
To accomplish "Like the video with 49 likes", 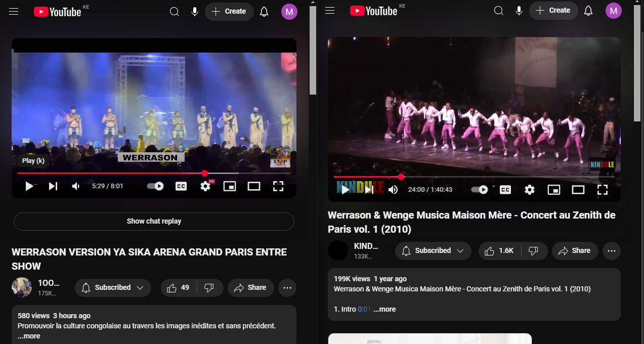I will point(179,287).
